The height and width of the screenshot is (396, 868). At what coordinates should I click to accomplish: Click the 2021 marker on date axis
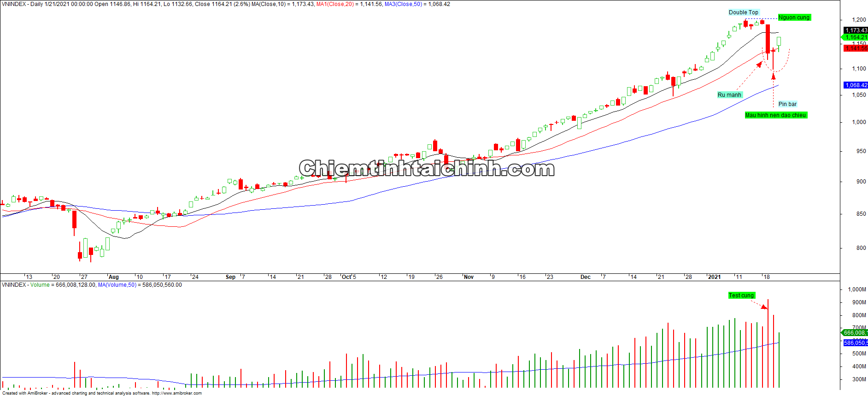(x=714, y=277)
